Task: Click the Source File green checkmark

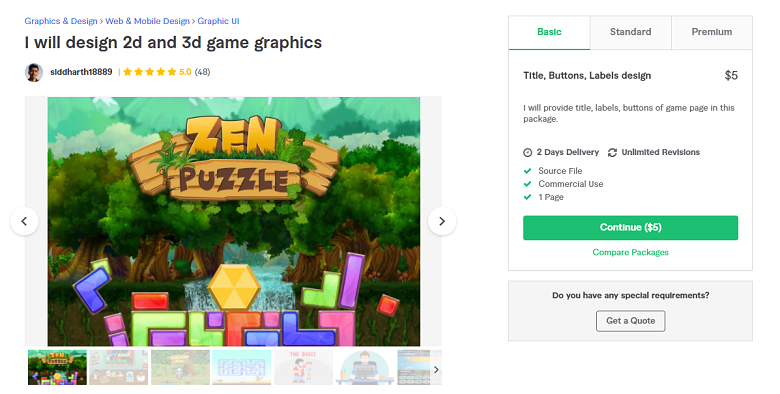Action: click(x=528, y=171)
